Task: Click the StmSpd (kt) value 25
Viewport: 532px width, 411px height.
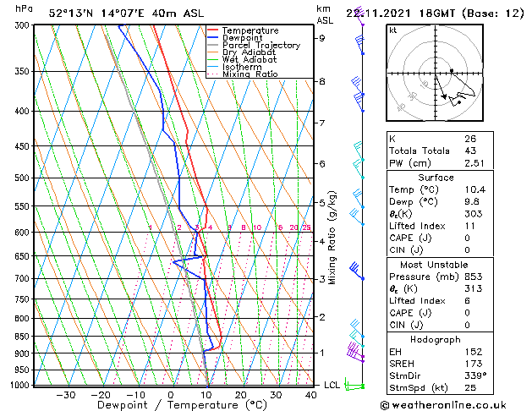Action: pyautogui.click(x=470, y=387)
